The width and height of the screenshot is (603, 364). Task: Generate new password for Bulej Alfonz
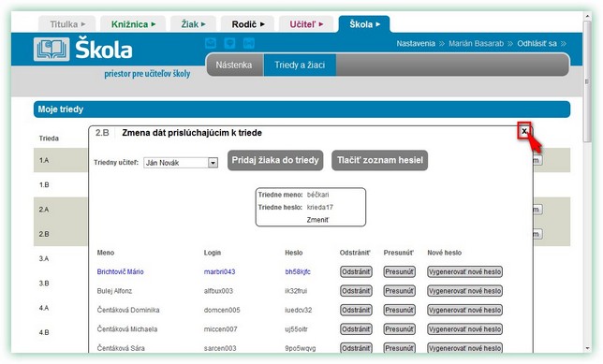pos(464,291)
